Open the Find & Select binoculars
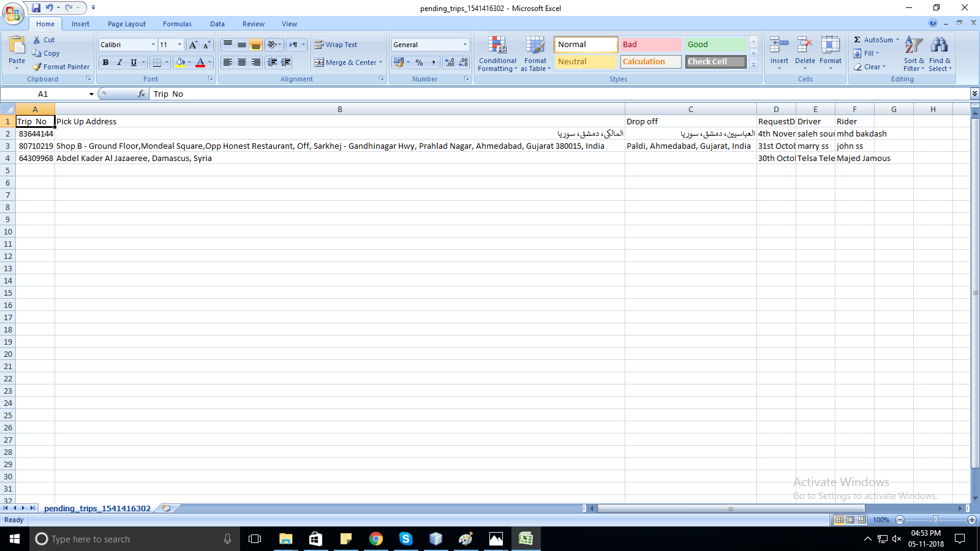This screenshot has height=551, width=980. [x=940, y=54]
